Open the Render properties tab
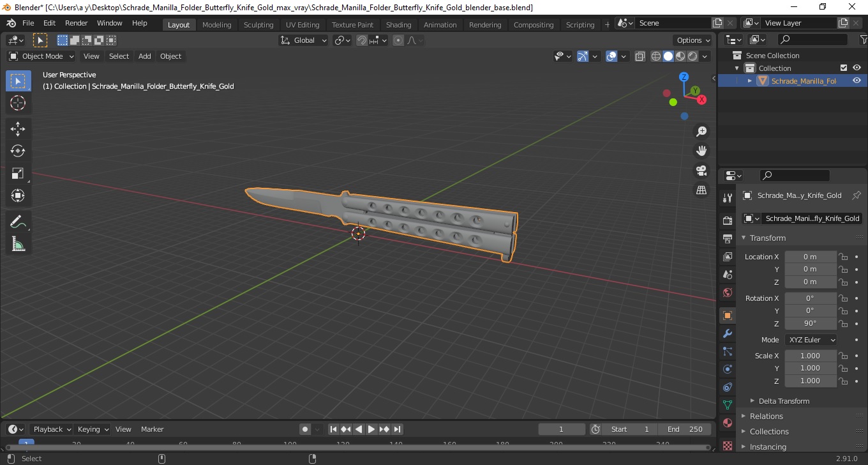The image size is (868, 465). click(727, 220)
